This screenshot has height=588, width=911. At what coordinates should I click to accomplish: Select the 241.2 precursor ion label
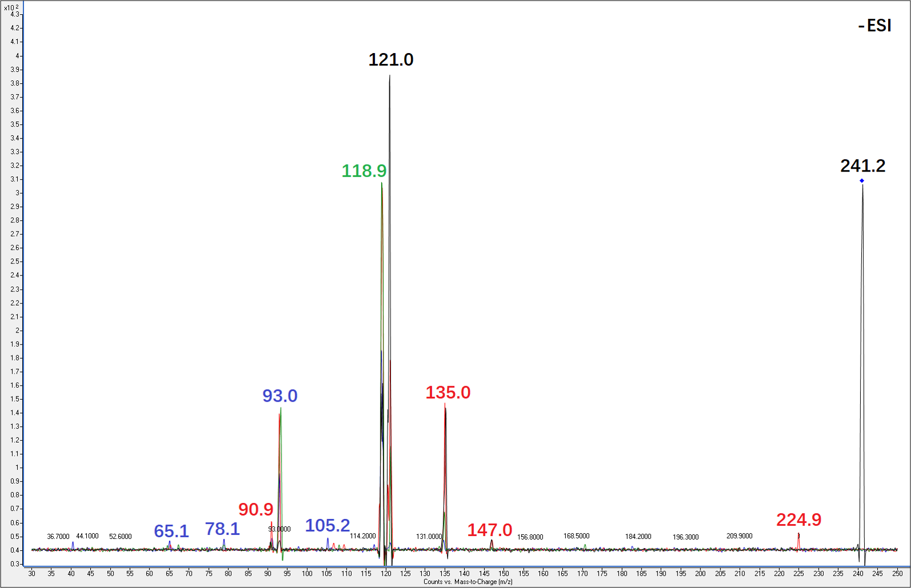(x=862, y=166)
